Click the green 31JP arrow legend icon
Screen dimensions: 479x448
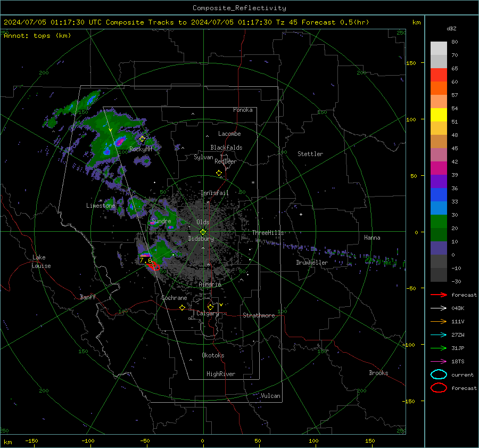click(439, 348)
